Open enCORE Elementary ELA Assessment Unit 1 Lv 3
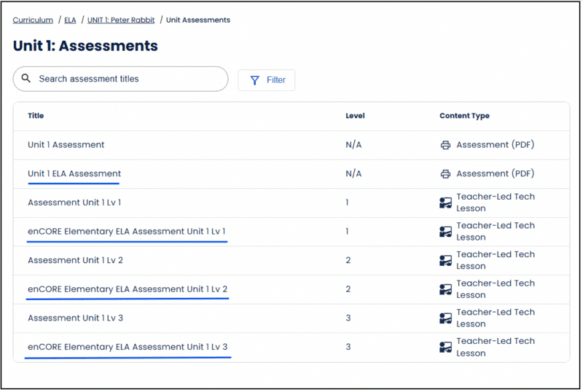 pyautogui.click(x=128, y=347)
